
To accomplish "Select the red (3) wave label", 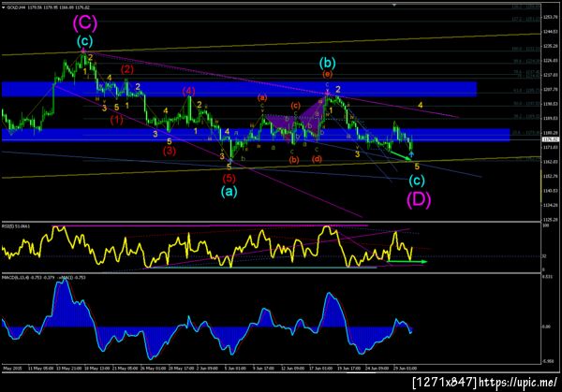I will (170, 151).
